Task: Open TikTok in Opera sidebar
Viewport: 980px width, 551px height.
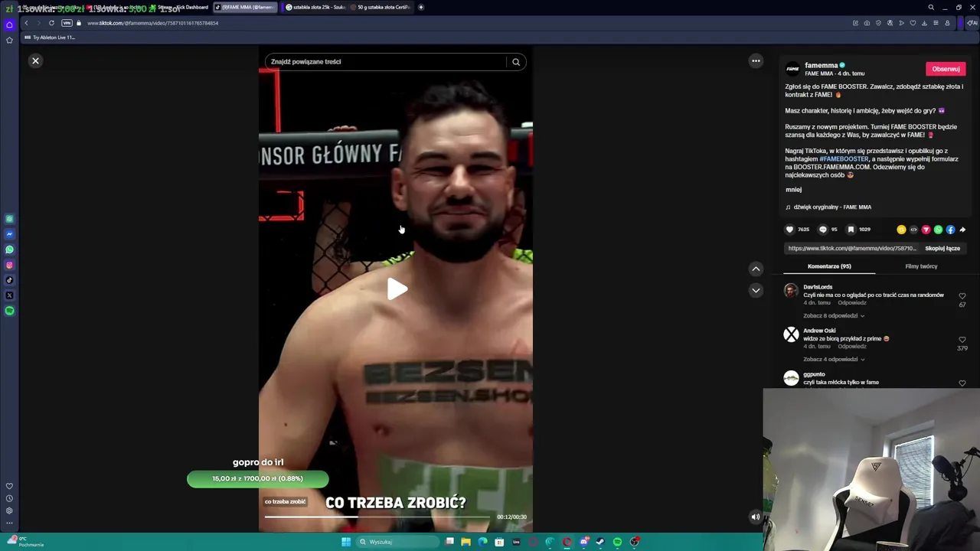Action: tap(9, 280)
